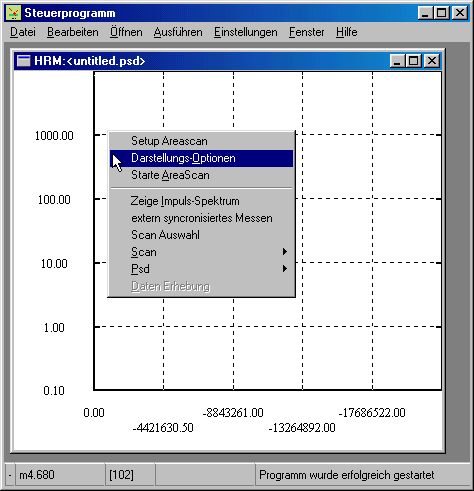Maximize the Steuerprogramm main window

(x=442, y=13)
